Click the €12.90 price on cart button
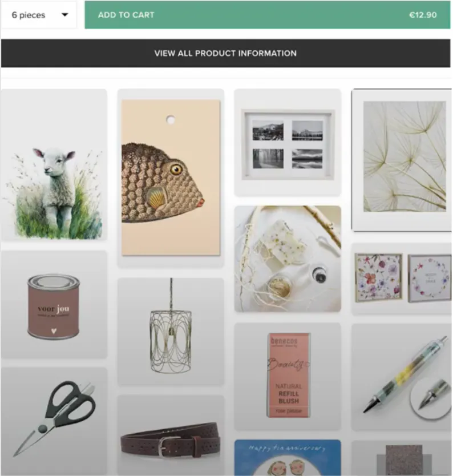This screenshot has height=476, width=453. (423, 15)
